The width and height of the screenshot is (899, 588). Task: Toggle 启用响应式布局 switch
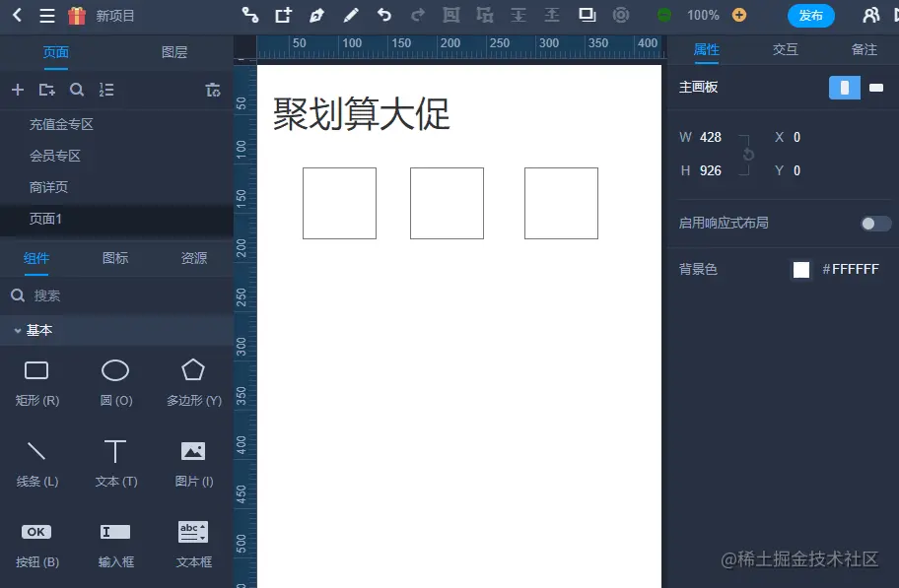coord(873,224)
